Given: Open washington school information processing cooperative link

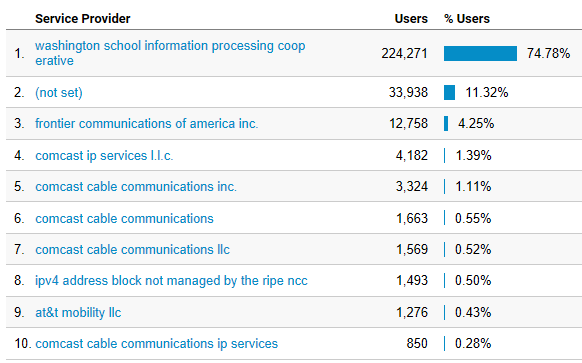Looking at the screenshot, I should 170,53.
